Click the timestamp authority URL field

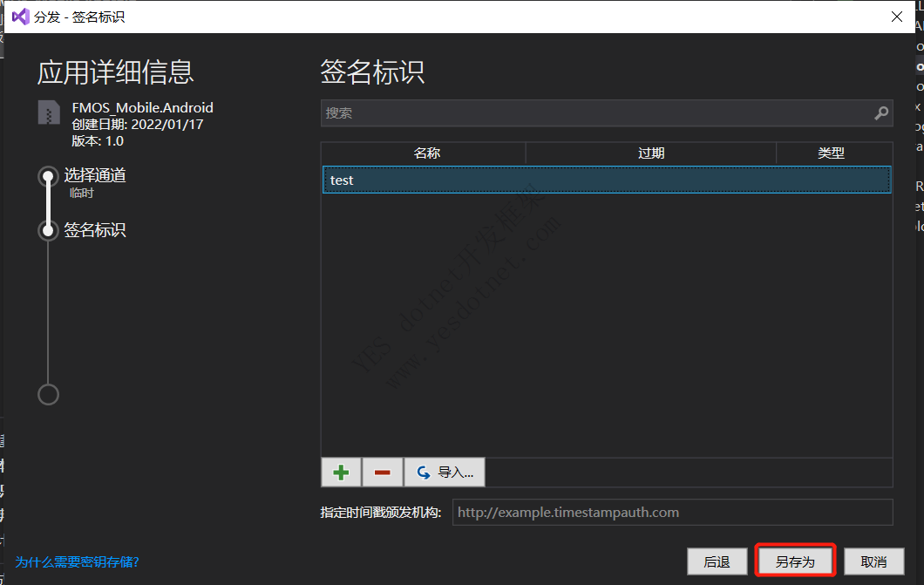click(672, 513)
